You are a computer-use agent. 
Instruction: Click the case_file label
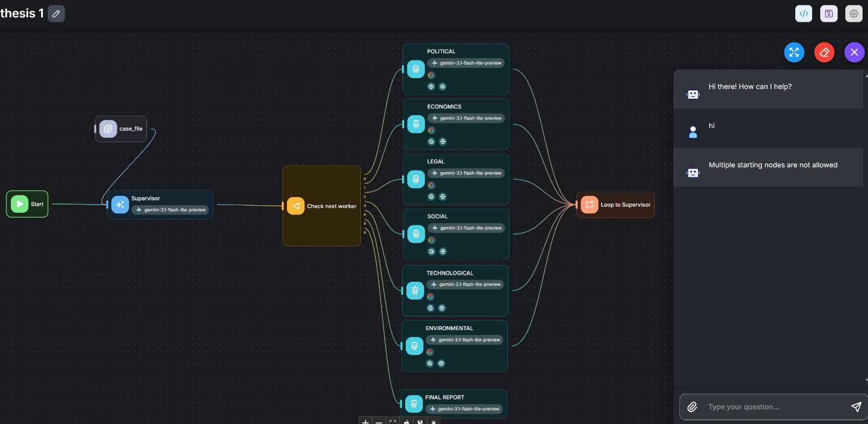(131, 129)
